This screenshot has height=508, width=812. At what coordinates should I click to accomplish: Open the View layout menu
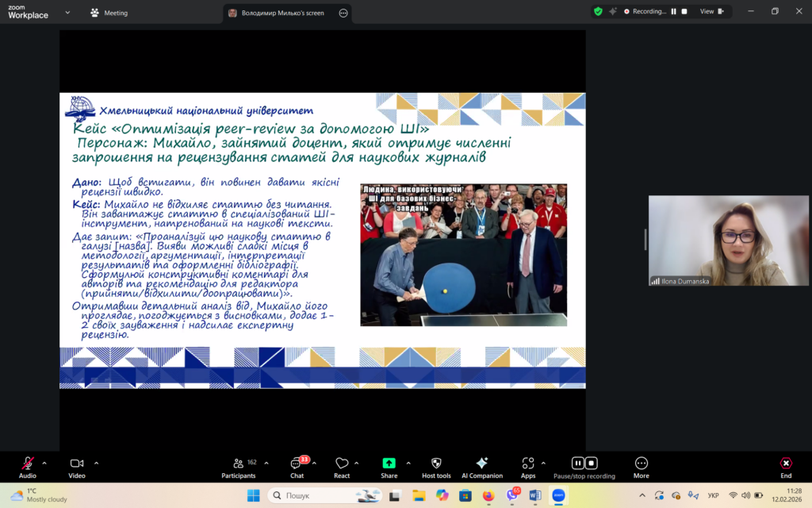[710, 11]
